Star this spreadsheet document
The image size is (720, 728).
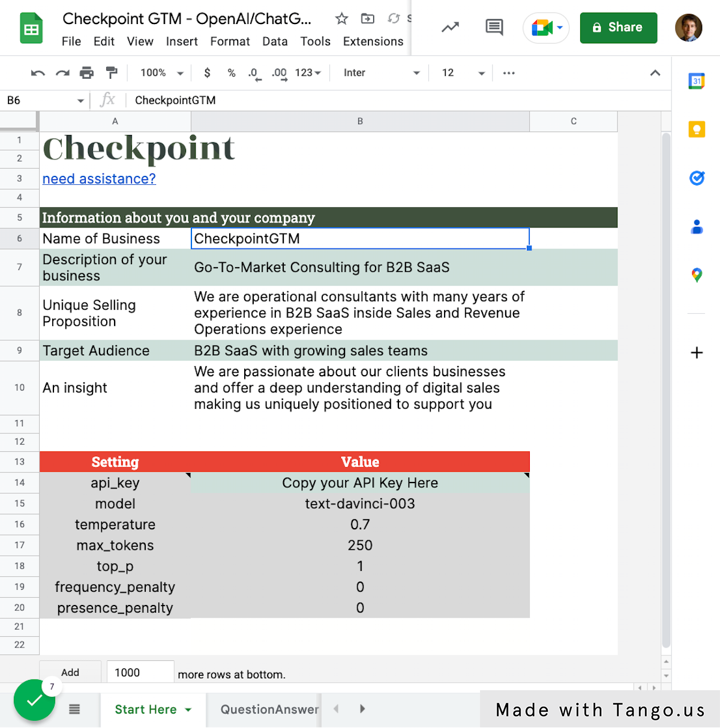[341, 19]
